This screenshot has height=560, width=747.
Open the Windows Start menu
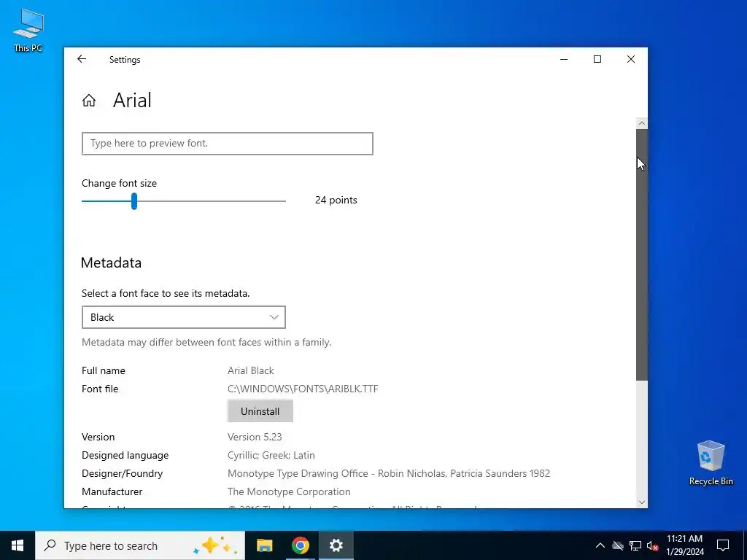(x=18, y=545)
